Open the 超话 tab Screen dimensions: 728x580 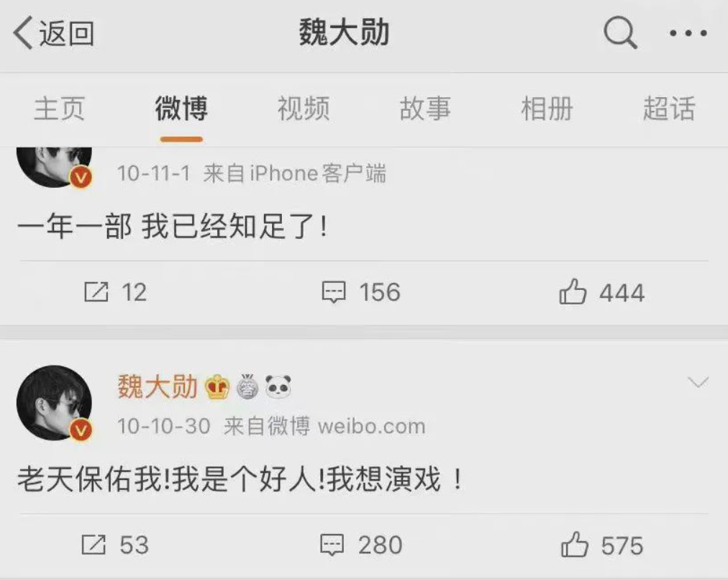pyautogui.click(x=669, y=109)
